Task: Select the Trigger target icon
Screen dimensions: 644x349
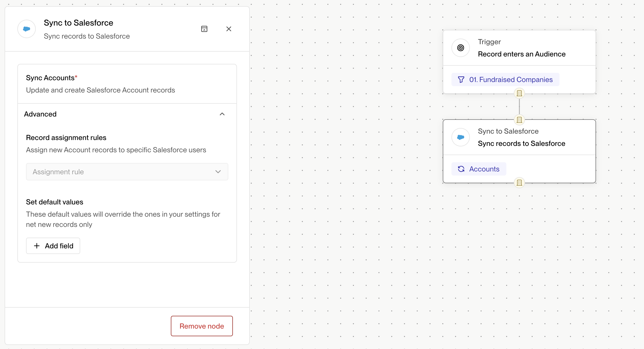Action: [461, 48]
